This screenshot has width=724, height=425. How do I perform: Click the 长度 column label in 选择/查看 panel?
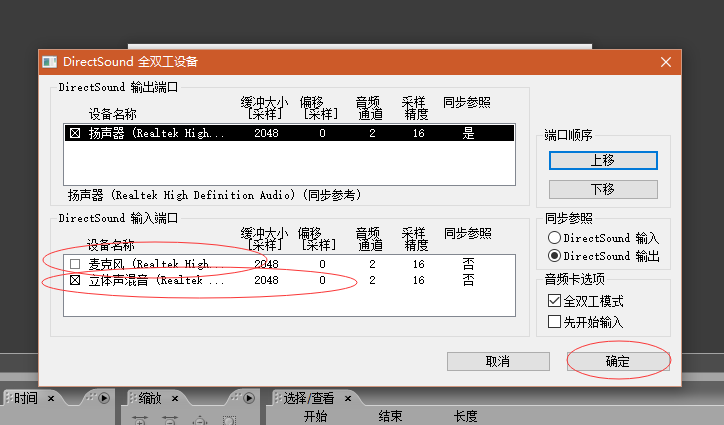click(x=465, y=416)
